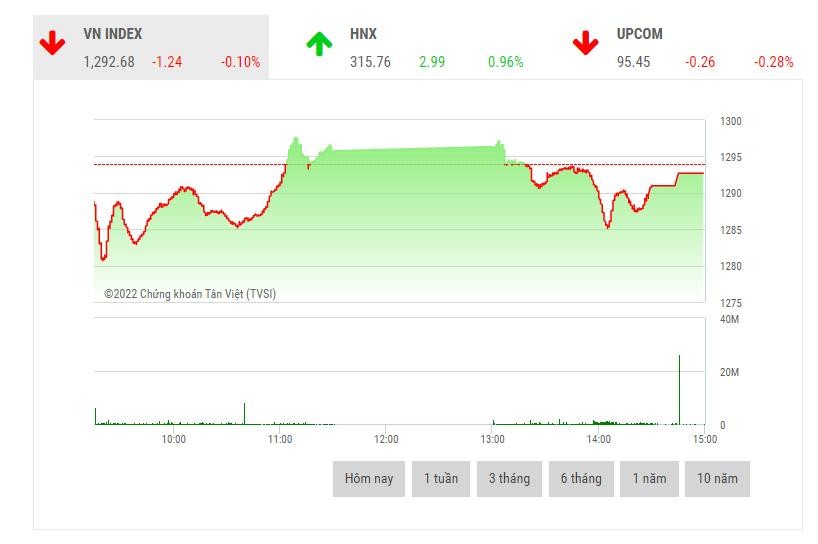Click the 13:00 label on time axis
The image size is (818, 544).
(x=492, y=439)
